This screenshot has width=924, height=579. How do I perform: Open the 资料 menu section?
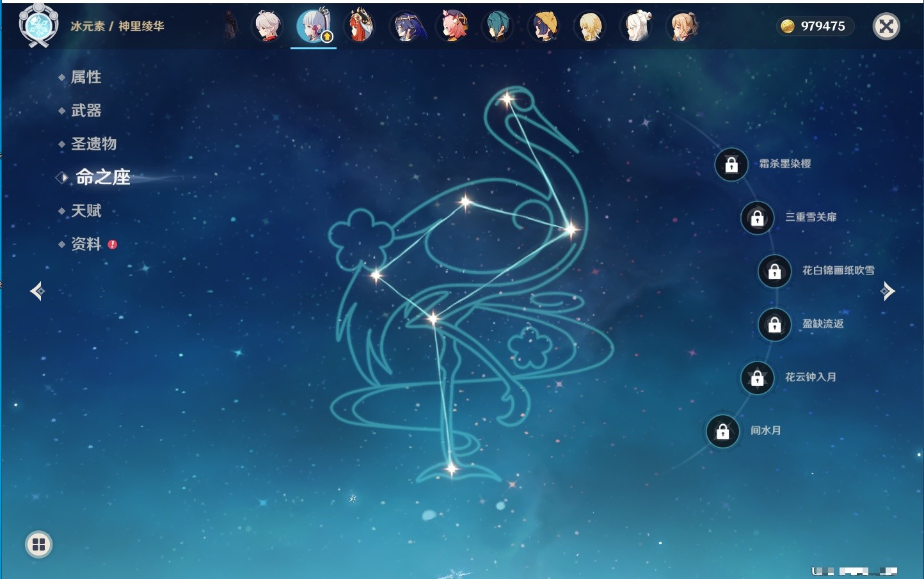pyautogui.click(x=86, y=244)
